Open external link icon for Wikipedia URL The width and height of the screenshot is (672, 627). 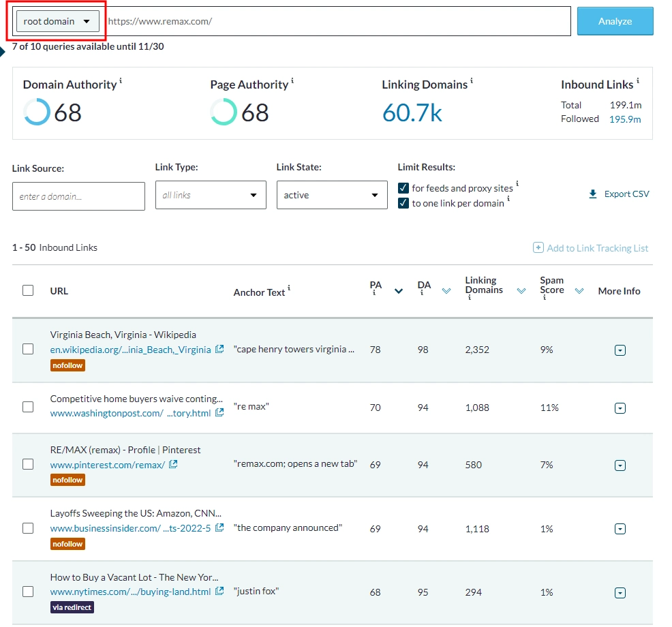tap(219, 349)
